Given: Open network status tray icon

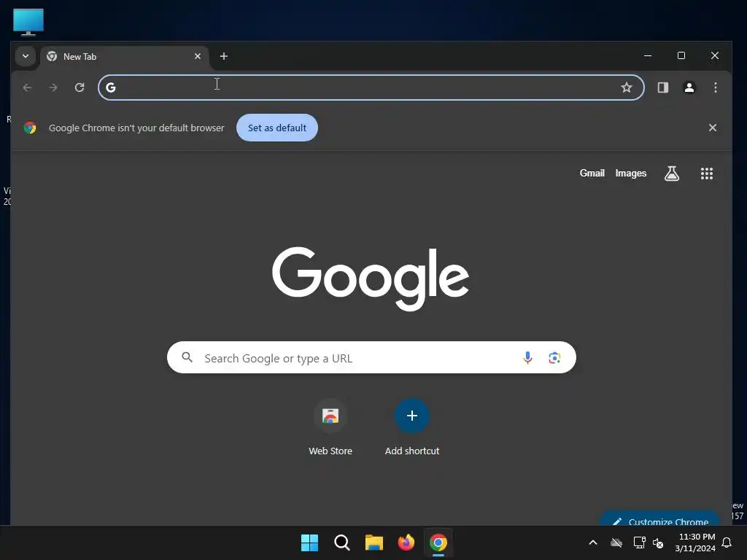Looking at the screenshot, I should click(639, 542).
